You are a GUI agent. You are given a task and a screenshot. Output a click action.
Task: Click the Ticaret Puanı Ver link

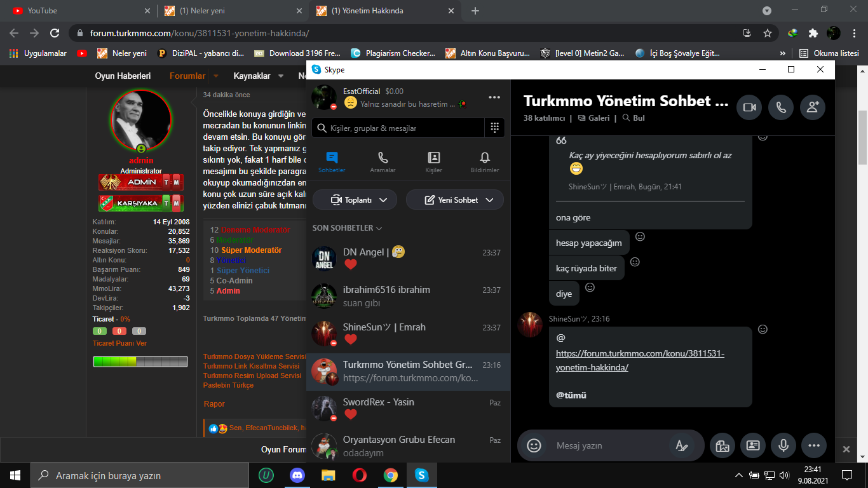point(119,343)
